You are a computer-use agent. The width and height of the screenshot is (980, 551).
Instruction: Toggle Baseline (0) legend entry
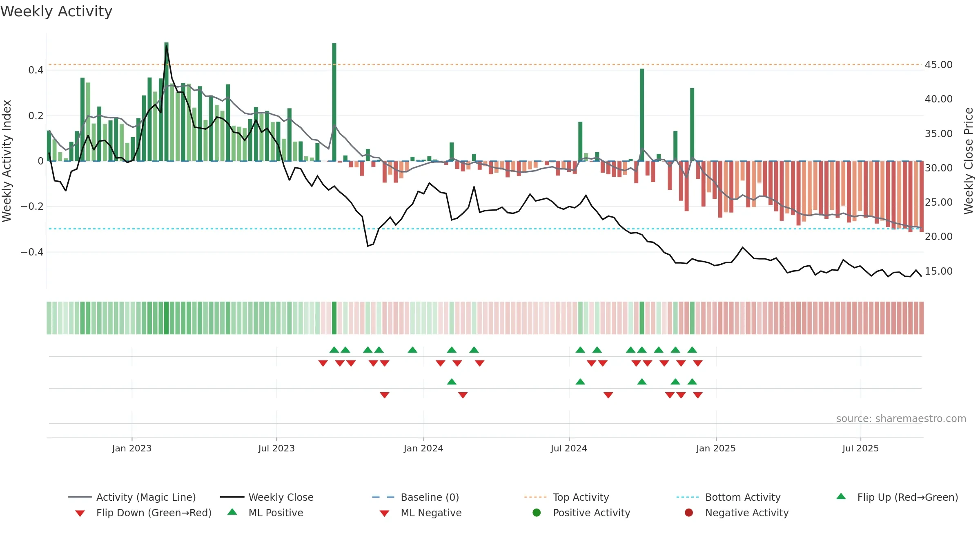pyautogui.click(x=416, y=497)
